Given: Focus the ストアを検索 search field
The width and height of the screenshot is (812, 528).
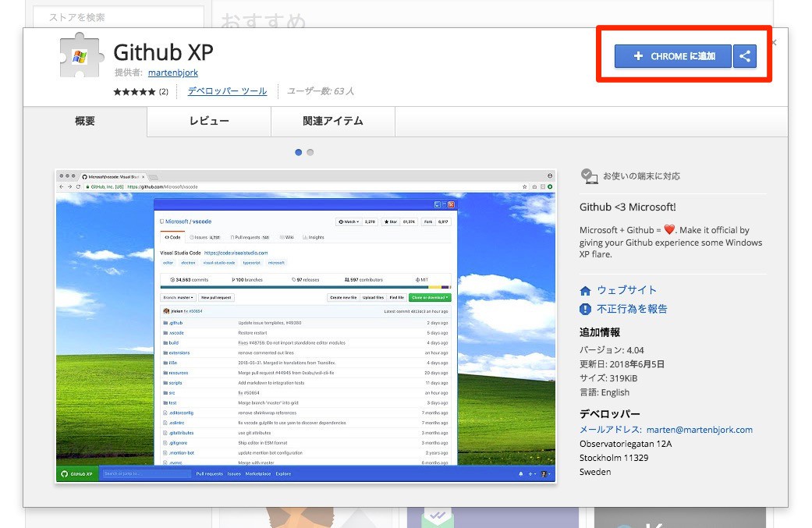Looking at the screenshot, I should click(119, 17).
